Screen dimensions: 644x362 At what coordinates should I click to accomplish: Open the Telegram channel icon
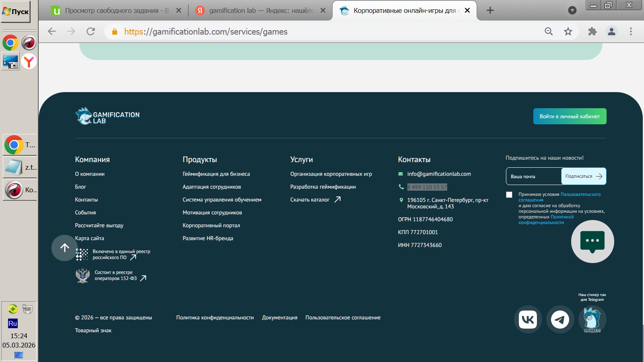click(x=560, y=320)
